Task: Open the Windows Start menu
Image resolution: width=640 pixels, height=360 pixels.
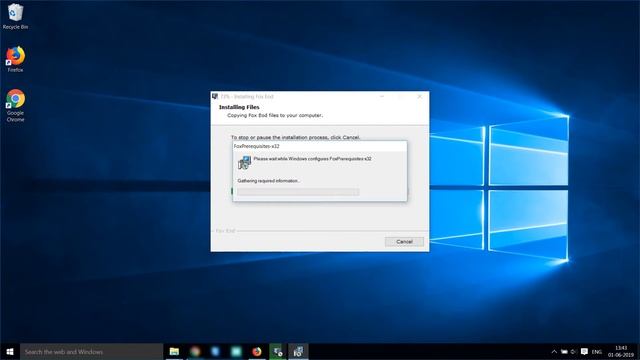Action: coord(10,351)
